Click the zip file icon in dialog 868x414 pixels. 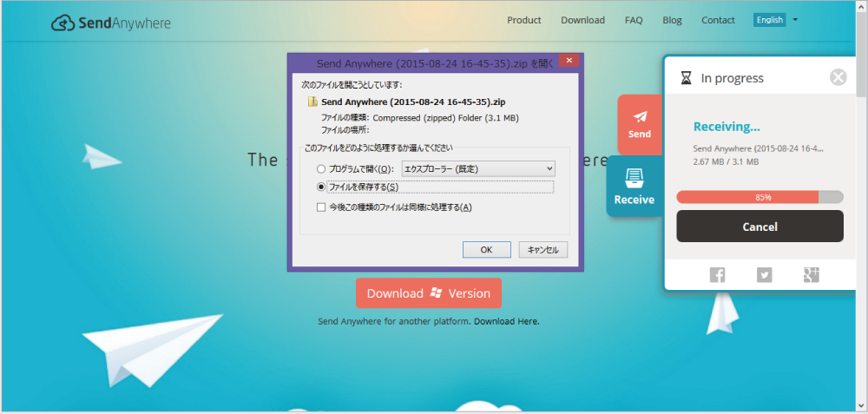(x=312, y=102)
